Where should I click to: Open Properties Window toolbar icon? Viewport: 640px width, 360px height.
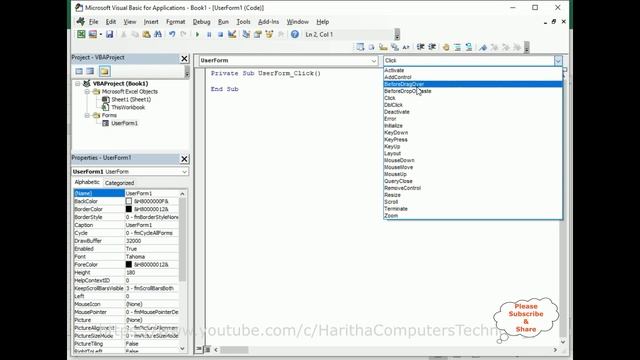coord(258,34)
